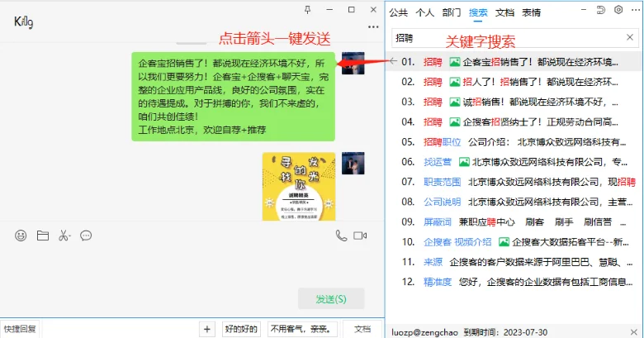Open chat history speech bubble icon
This screenshot has width=644, height=338.
tap(86, 236)
